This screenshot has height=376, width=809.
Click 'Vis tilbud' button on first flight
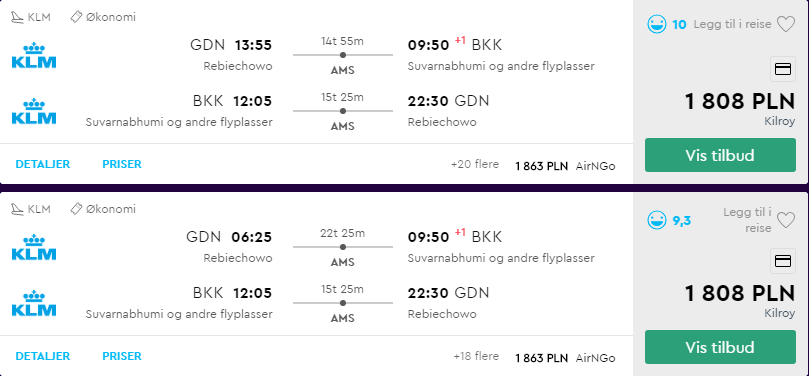[720, 155]
